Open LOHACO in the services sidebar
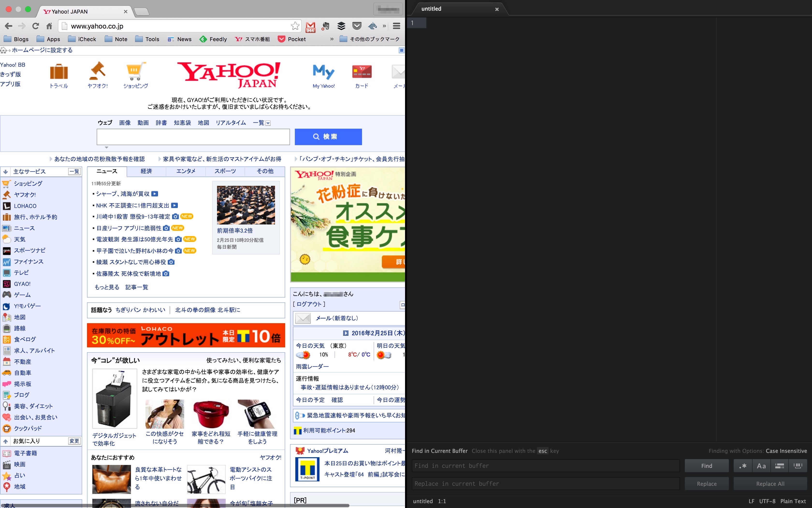 coord(25,206)
